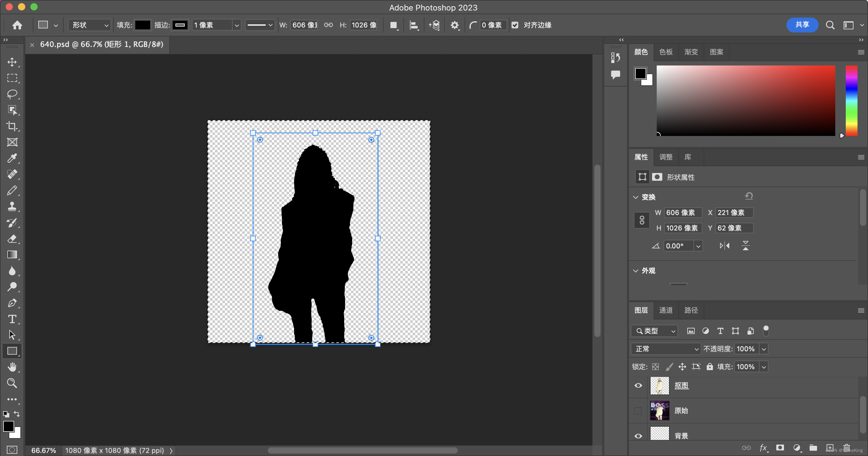Select the Clone Stamp tool

(12, 206)
